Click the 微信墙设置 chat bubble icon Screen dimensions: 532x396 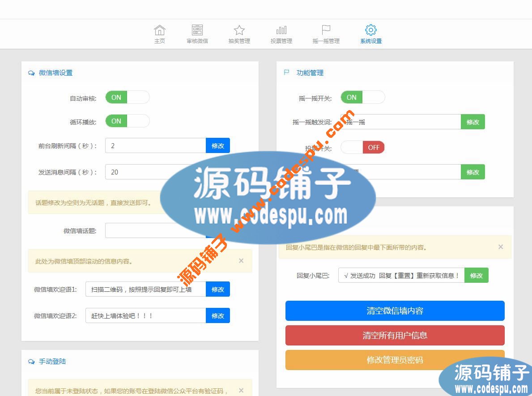(x=31, y=73)
